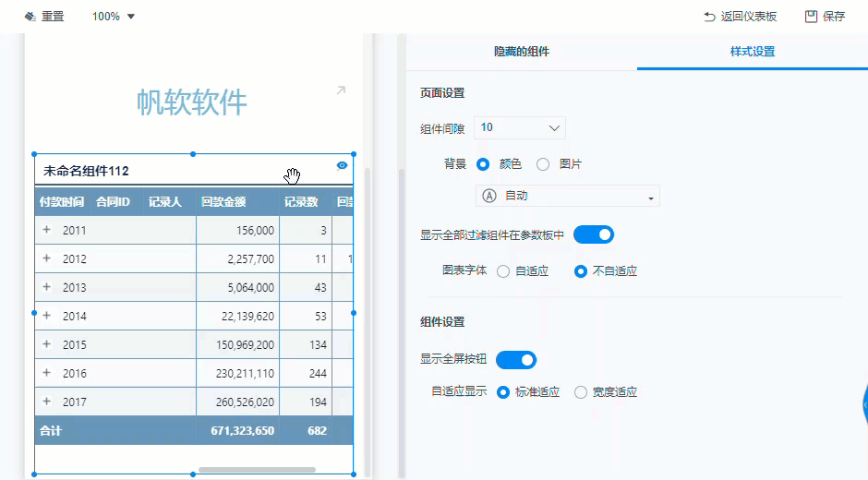This screenshot has height=480, width=868.
Task: Save using the 保存 button
Action: click(834, 17)
